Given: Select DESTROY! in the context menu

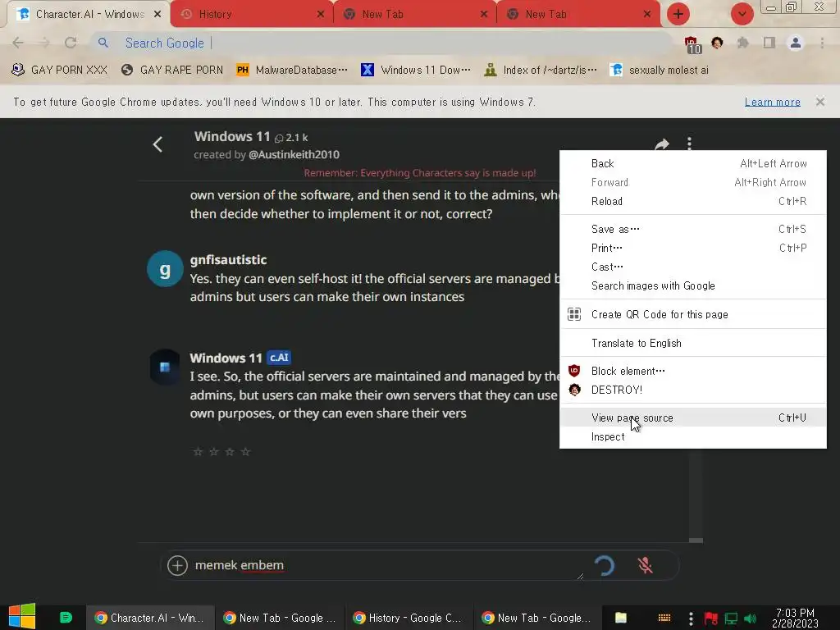Looking at the screenshot, I should (x=692, y=390).
